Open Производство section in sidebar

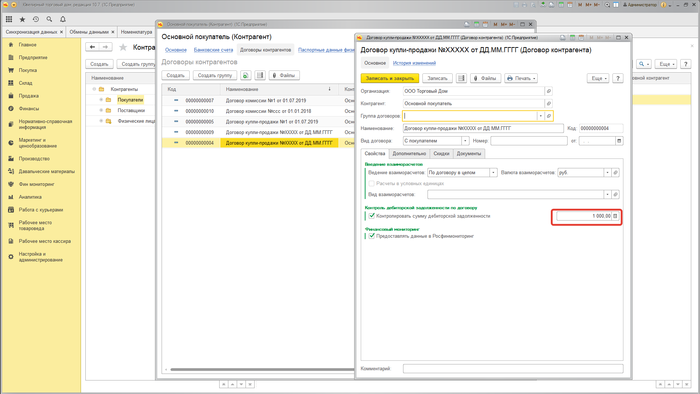[x=34, y=158]
